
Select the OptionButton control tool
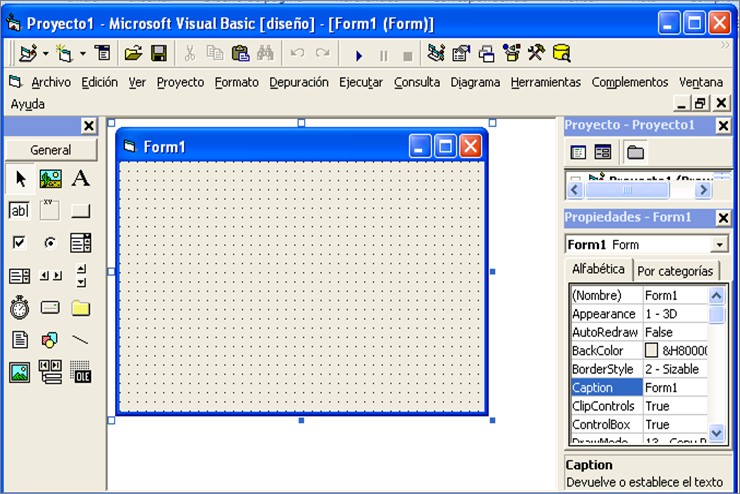point(50,243)
